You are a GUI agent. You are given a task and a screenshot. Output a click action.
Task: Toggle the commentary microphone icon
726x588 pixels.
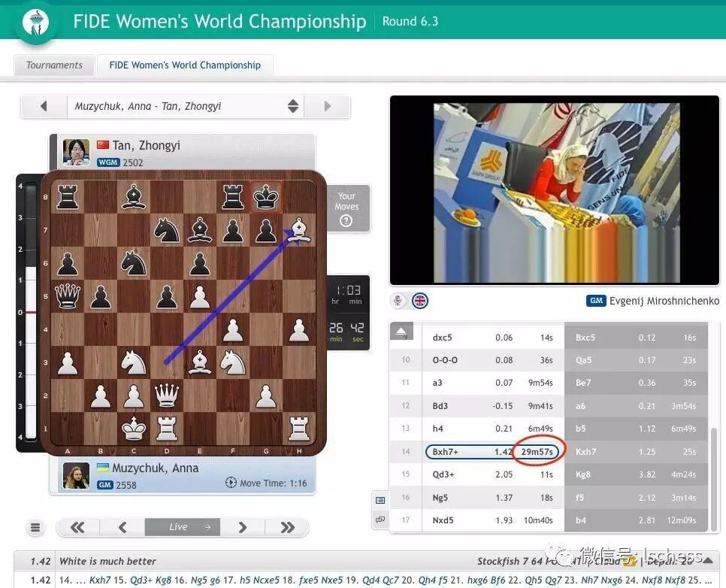(x=398, y=301)
